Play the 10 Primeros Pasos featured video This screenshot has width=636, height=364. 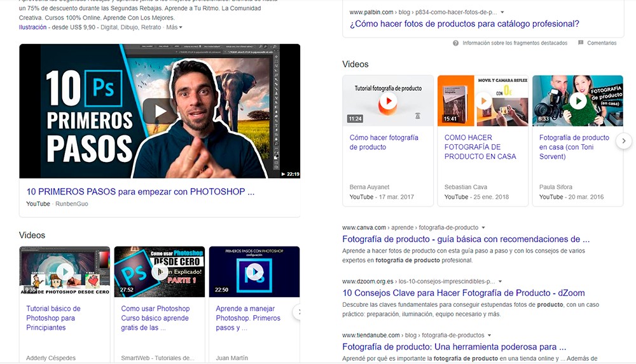coord(160,111)
